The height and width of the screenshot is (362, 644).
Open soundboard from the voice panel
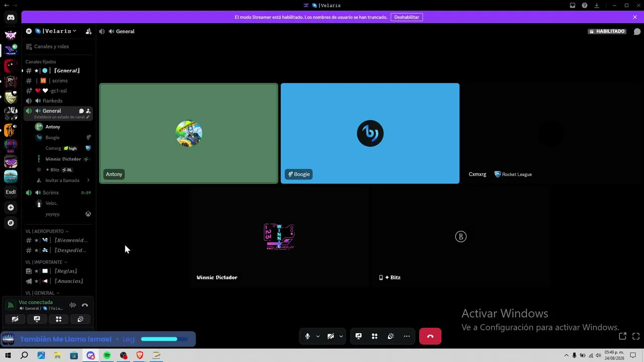tap(80, 319)
